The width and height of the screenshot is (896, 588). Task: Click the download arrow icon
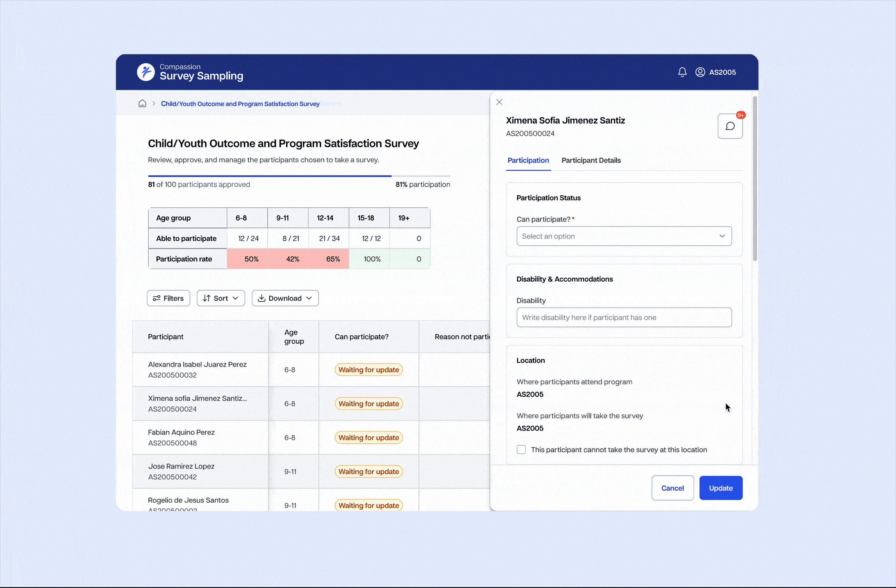click(261, 298)
